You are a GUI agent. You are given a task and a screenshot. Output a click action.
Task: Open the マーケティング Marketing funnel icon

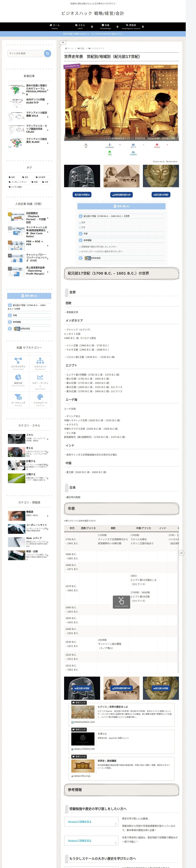[x=18, y=397]
